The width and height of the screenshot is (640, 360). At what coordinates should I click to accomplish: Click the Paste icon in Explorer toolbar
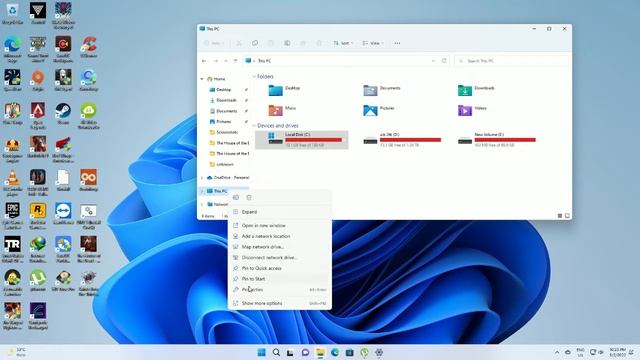coord(271,43)
